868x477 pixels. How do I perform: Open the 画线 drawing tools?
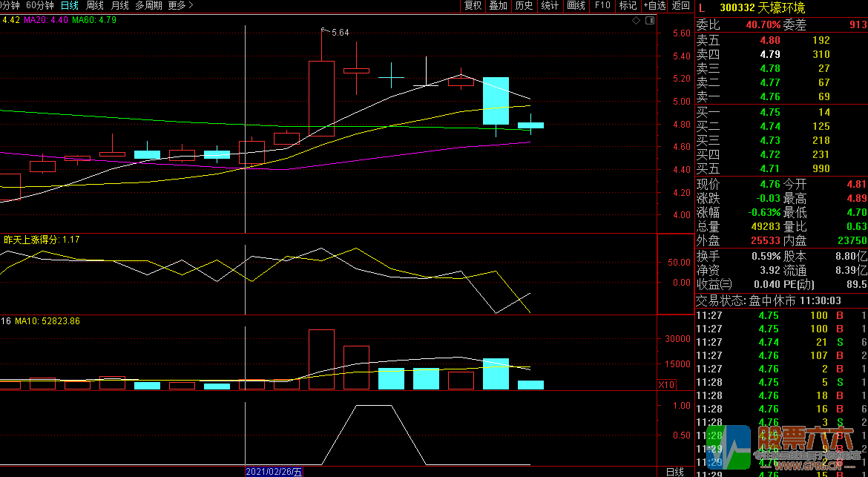(x=576, y=6)
